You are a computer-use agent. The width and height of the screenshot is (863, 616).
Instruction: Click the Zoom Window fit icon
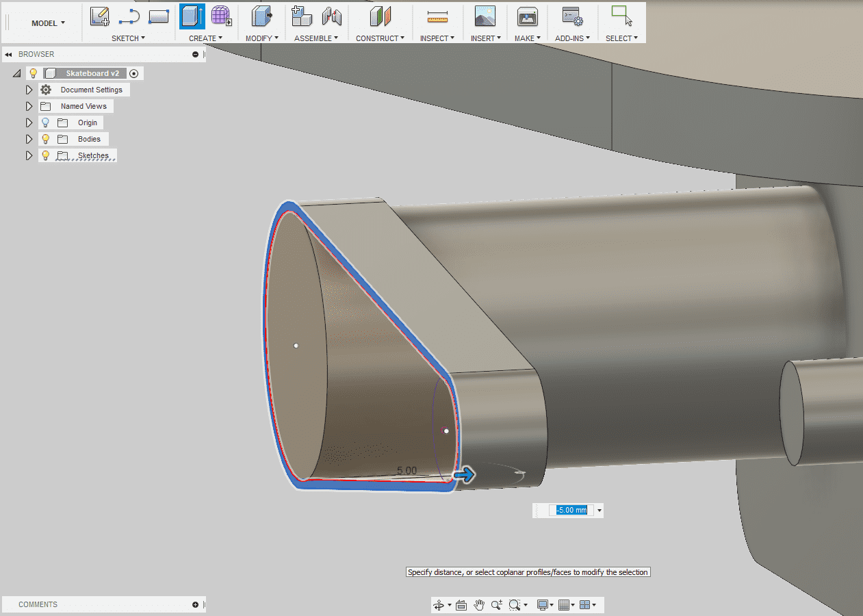515,605
